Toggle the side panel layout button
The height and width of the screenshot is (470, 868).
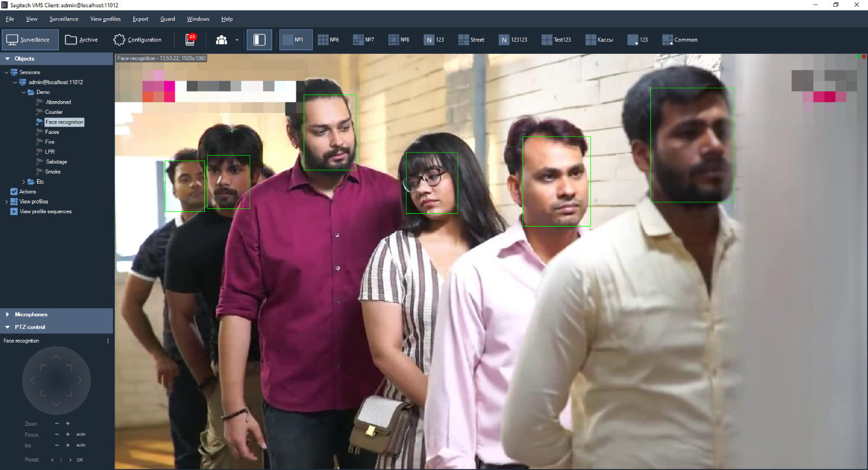[x=259, y=40]
